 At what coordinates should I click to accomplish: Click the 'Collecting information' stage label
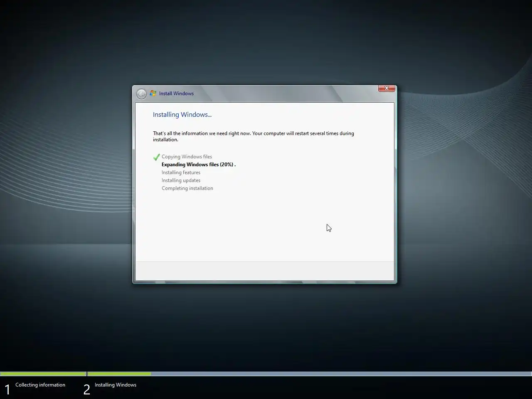(x=40, y=385)
